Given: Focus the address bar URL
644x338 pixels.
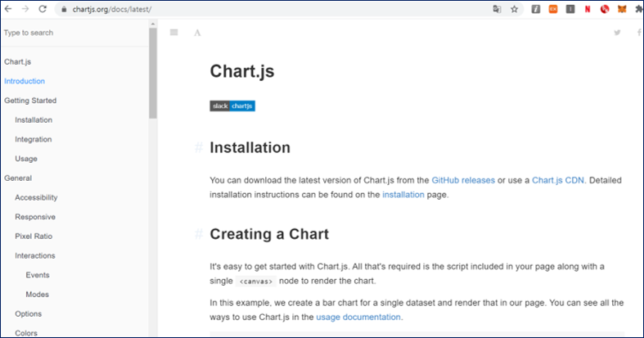Looking at the screenshot, I should click(x=112, y=10).
